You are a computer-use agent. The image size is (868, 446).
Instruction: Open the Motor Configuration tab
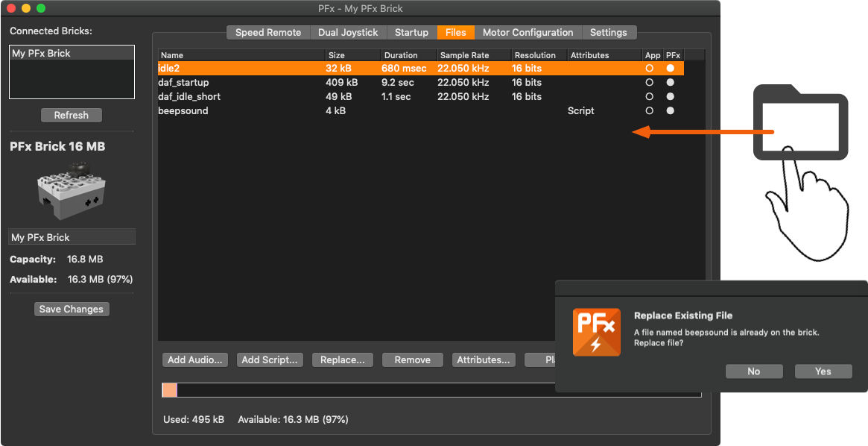click(528, 32)
